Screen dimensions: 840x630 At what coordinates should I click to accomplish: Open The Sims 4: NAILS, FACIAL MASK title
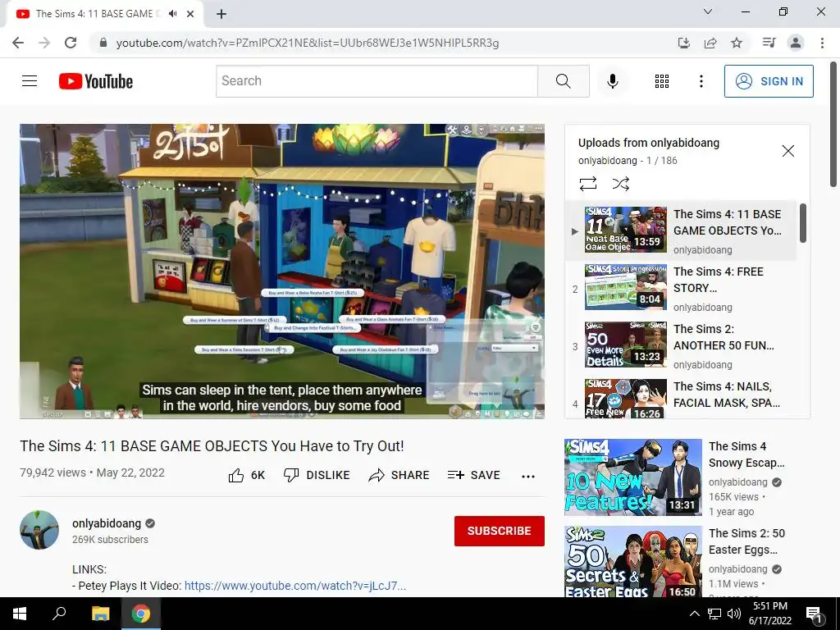point(727,395)
